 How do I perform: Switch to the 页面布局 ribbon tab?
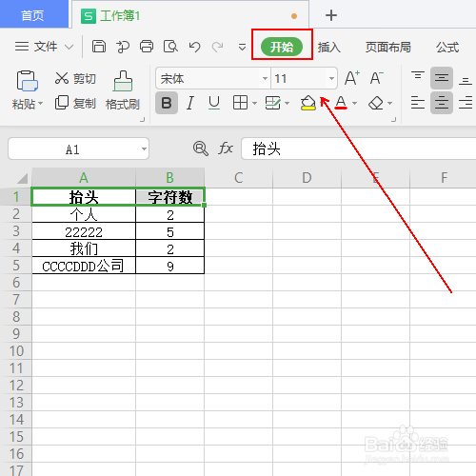click(x=387, y=48)
